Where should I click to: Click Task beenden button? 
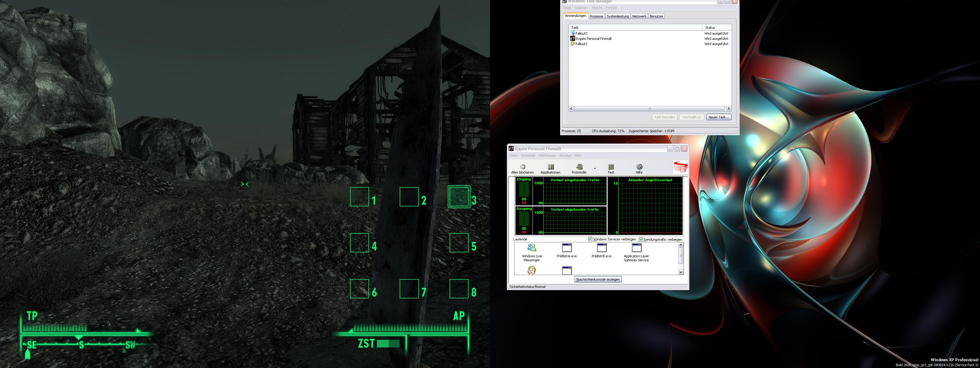coord(664,117)
